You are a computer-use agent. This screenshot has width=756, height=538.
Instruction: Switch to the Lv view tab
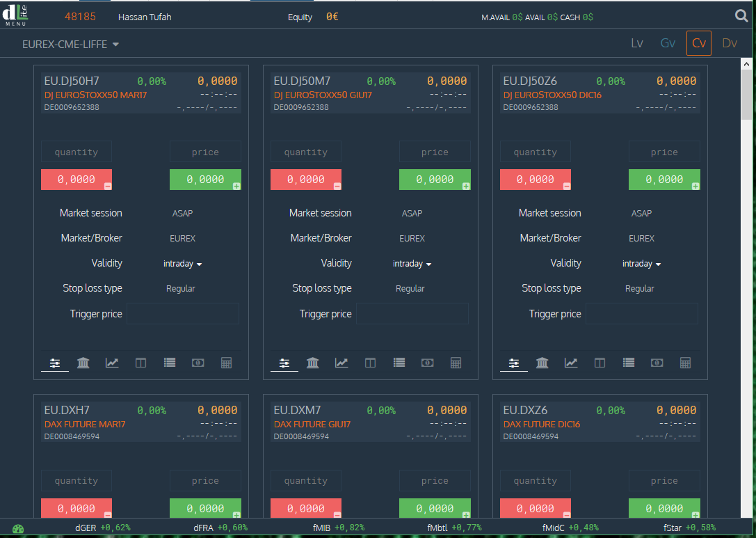[637, 43]
